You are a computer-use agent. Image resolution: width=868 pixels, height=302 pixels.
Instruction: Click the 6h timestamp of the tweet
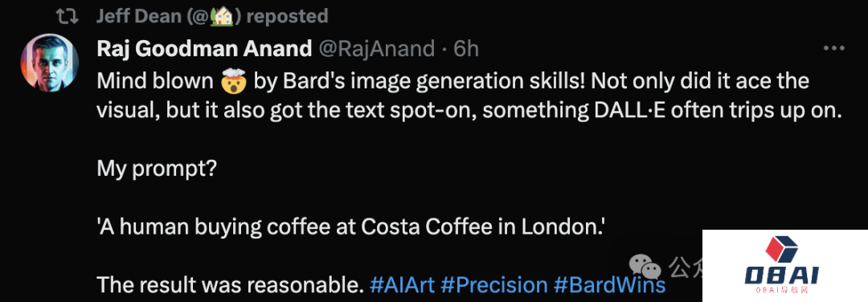(x=466, y=49)
